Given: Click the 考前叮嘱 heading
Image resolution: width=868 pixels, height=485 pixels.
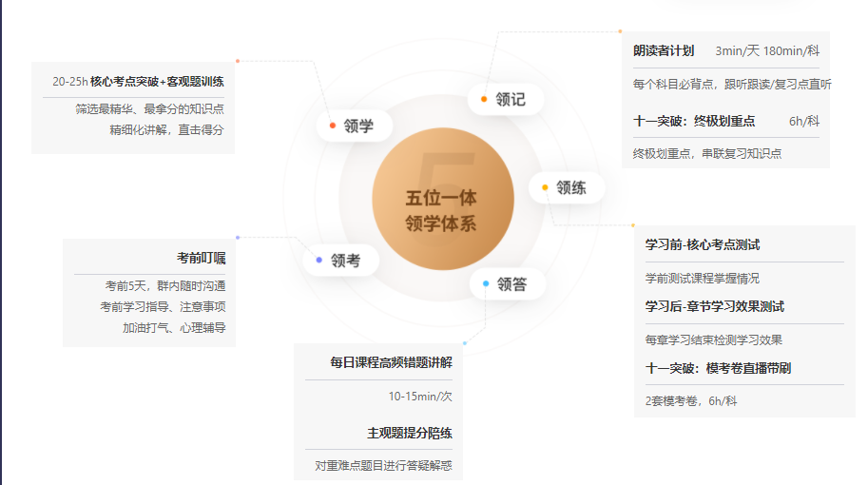Looking at the screenshot, I should tap(201, 258).
